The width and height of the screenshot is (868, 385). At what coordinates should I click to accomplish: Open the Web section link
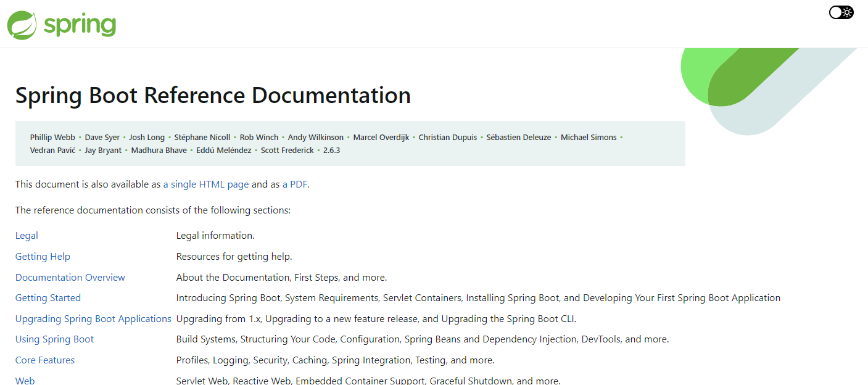[x=25, y=381]
